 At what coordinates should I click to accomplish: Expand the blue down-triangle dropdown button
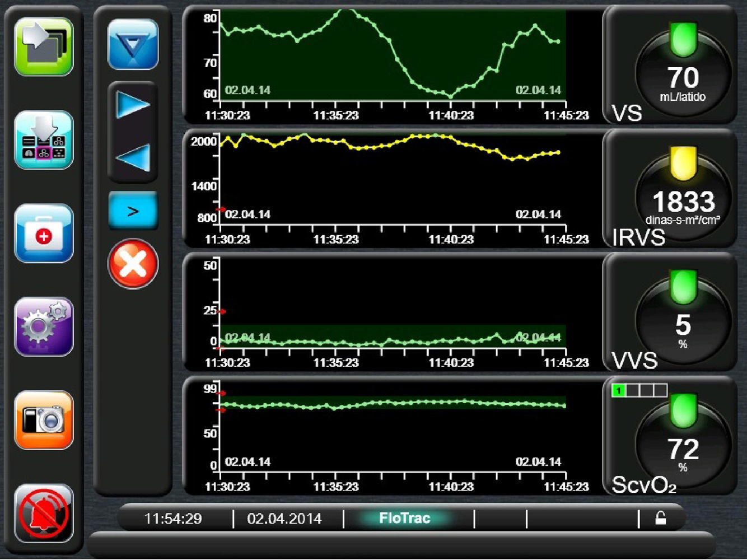click(133, 44)
